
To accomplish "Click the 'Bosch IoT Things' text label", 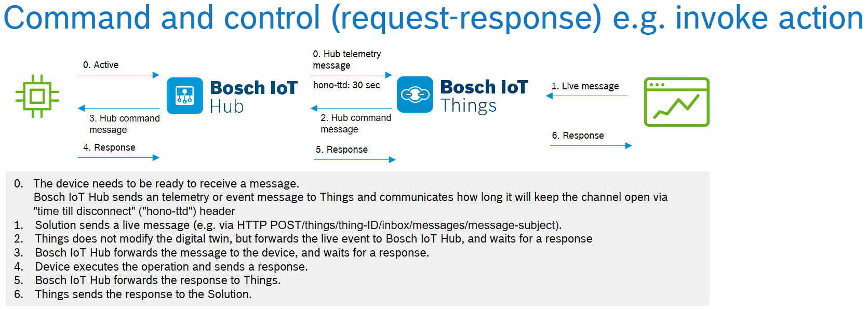I will coord(484,96).
